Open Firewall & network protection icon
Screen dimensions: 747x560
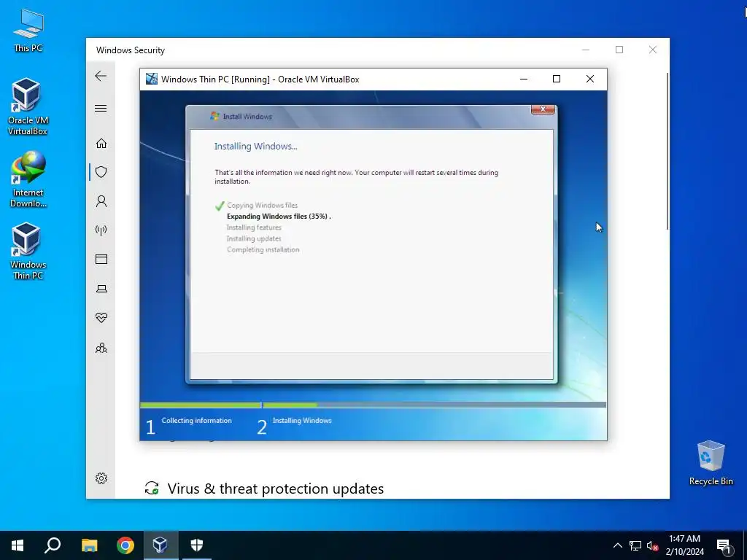pyautogui.click(x=101, y=230)
